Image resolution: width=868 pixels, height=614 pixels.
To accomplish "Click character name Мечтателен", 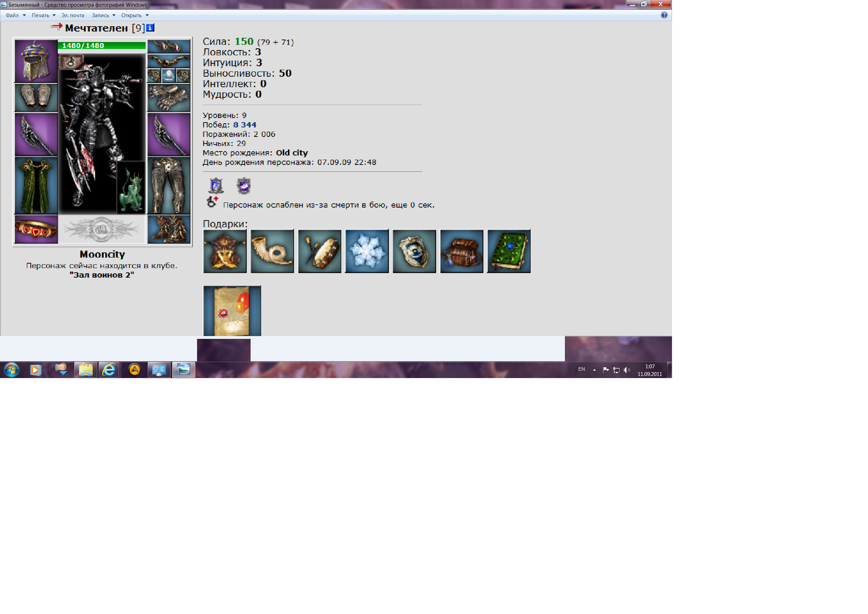I will pyautogui.click(x=96, y=28).
